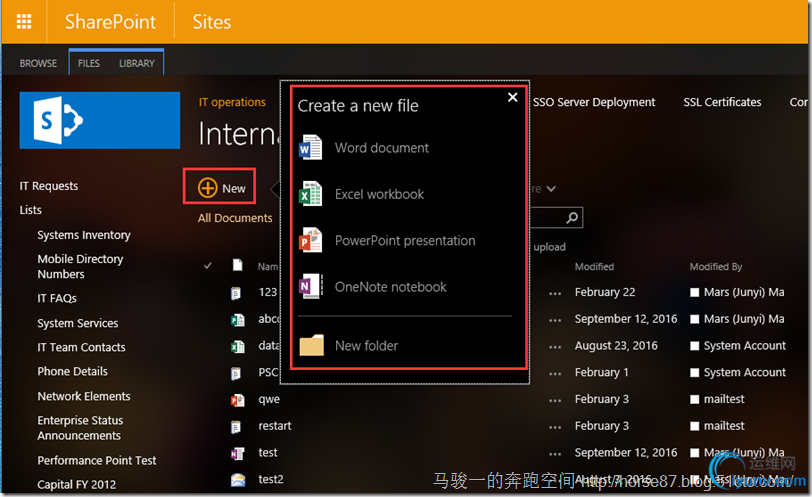Toggle presence checkbox beside System Account for PSC
812x497 pixels.
pyautogui.click(x=695, y=372)
